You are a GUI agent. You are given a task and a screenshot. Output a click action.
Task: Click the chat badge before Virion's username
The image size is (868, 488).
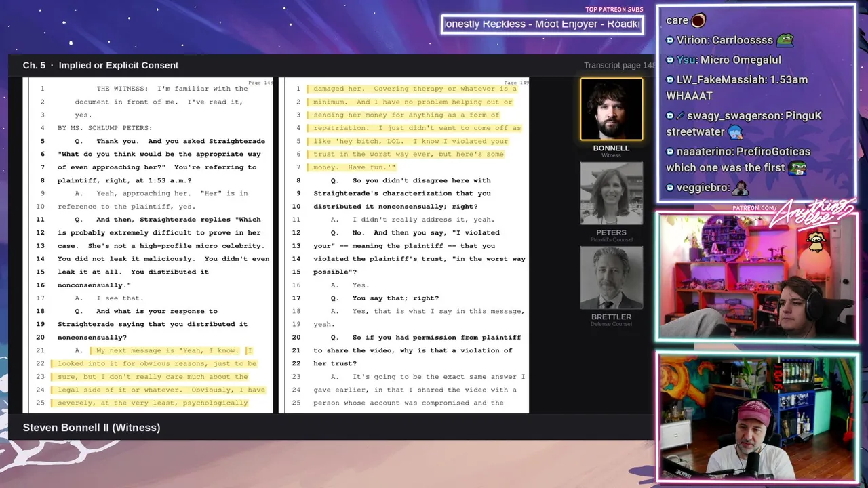click(670, 40)
